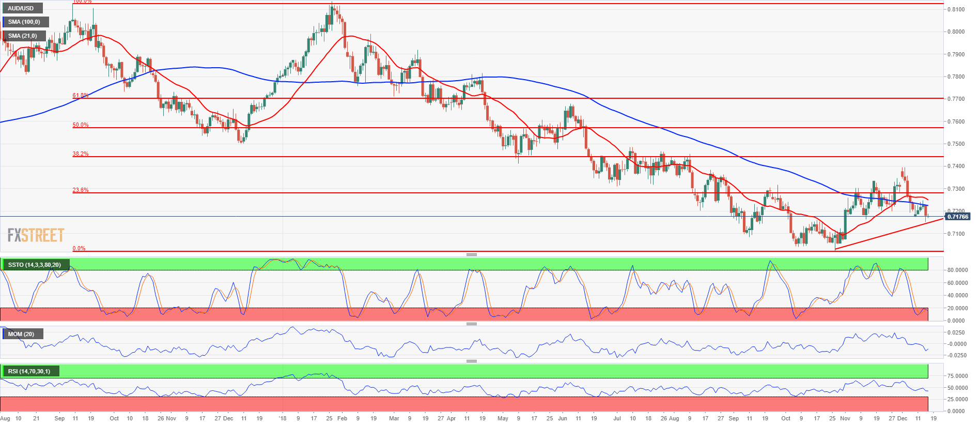Open the RSI (14,70,30,1) indicator label
This screenshot has height=425, width=980.
click(x=30, y=371)
